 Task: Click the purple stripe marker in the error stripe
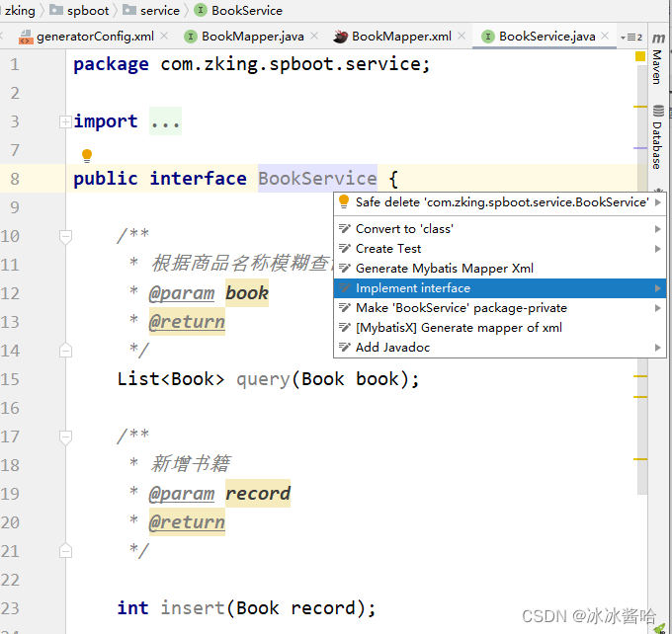coord(640,148)
